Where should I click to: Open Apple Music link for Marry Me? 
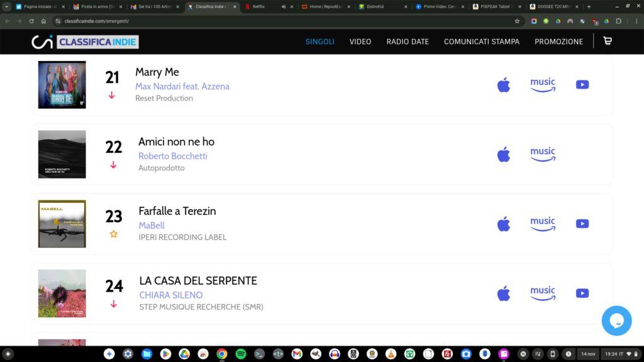click(504, 85)
